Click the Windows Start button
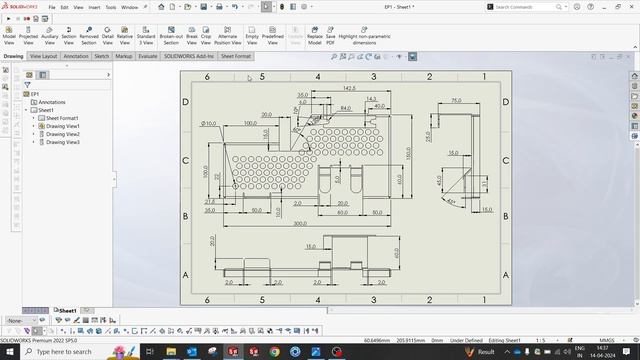 (9, 351)
